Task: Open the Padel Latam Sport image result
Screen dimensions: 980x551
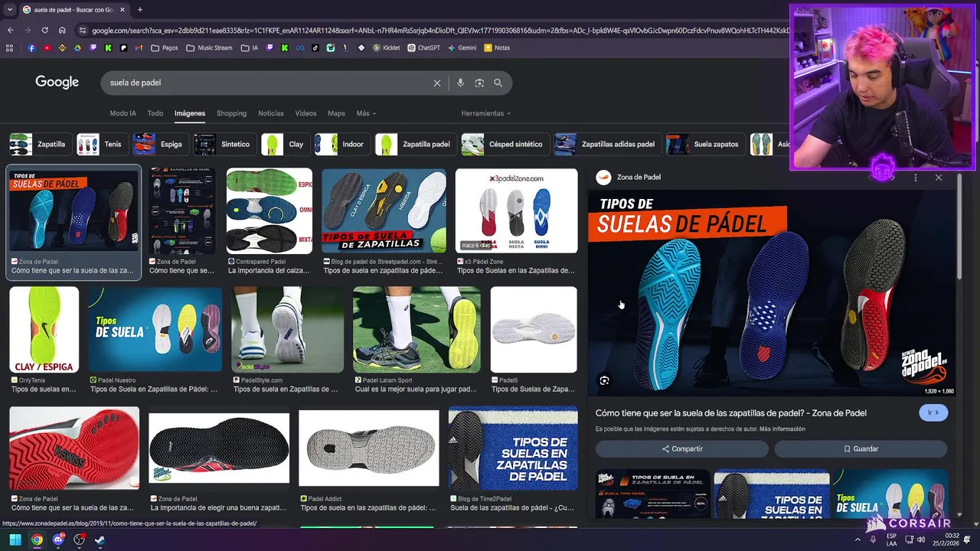Action: pyautogui.click(x=416, y=330)
